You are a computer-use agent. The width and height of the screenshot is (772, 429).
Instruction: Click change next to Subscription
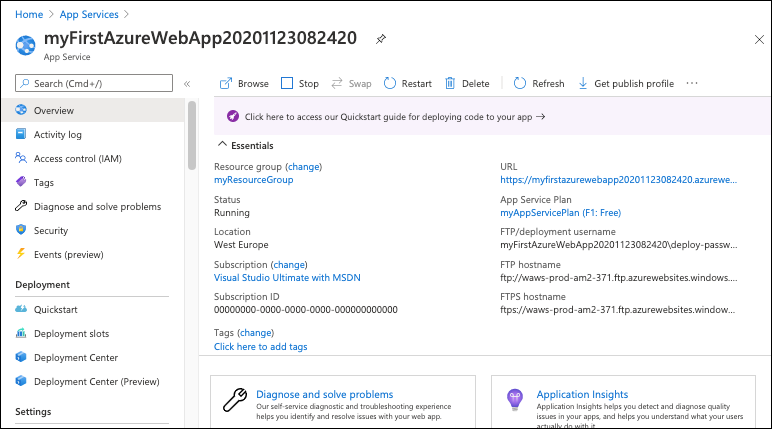click(x=289, y=264)
